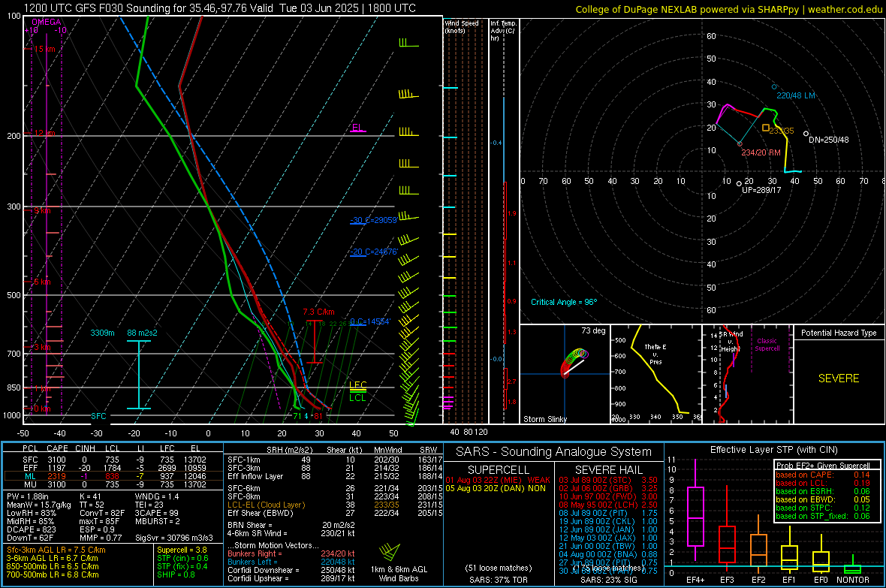
Task: Select the Critical Angle = 96° text
Action: [564, 303]
